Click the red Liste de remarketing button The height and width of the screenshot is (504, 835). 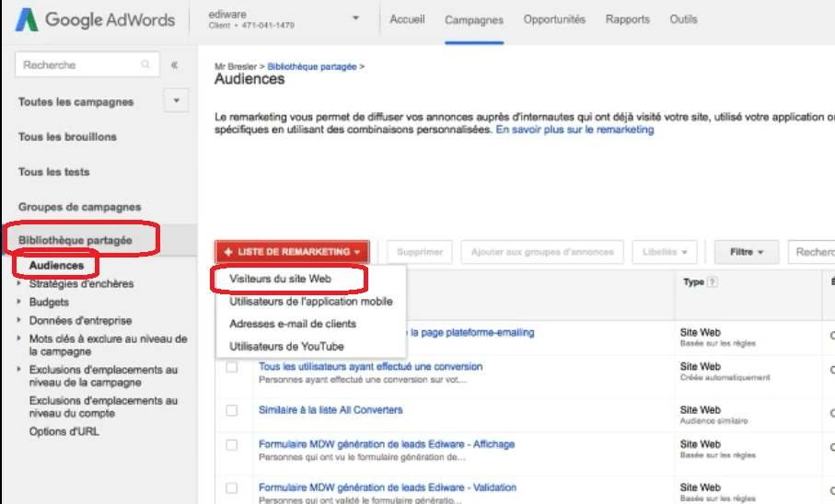click(292, 252)
